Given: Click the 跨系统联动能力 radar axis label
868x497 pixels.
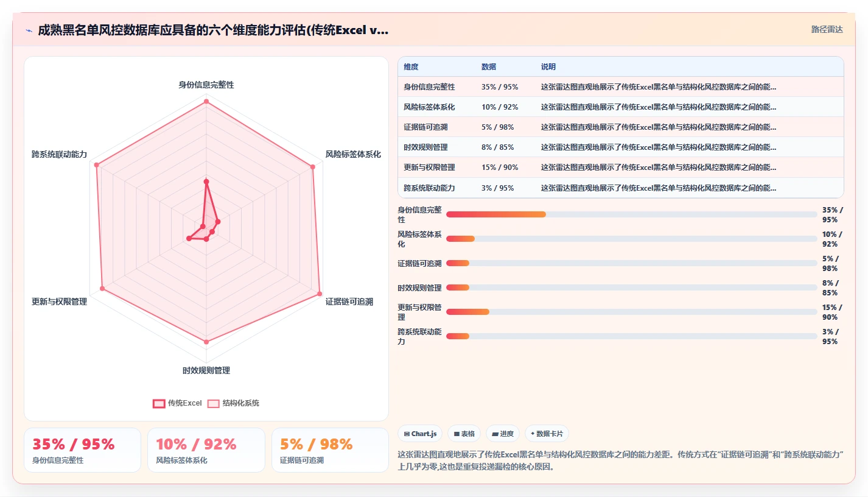Looking at the screenshot, I should pyautogui.click(x=60, y=154).
